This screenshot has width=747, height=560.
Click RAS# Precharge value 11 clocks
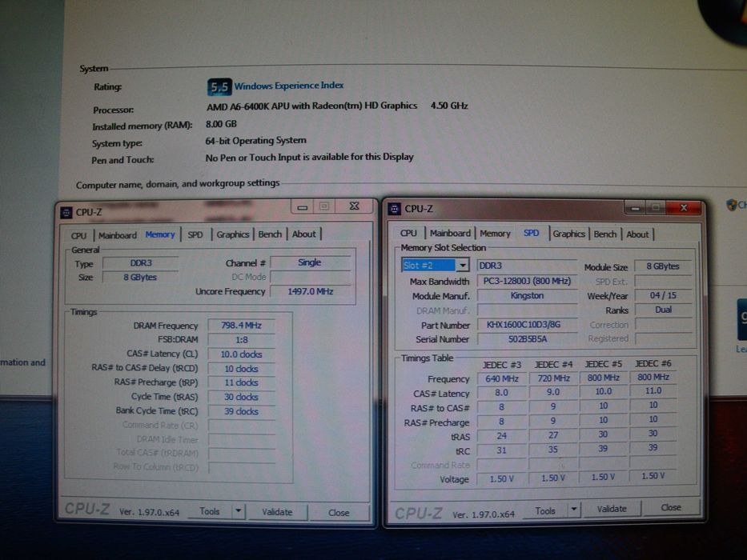(241, 383)
